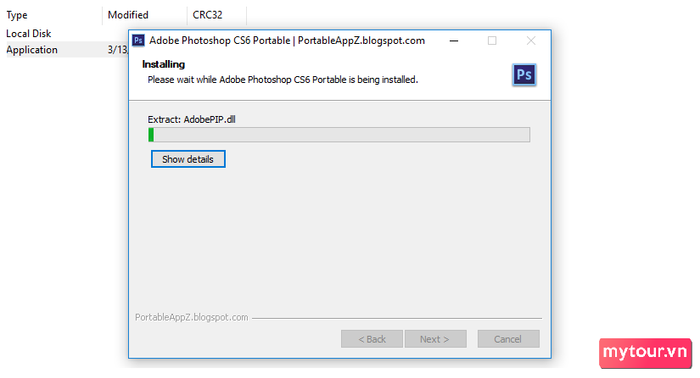Click the small Ps icon in installer title bar
This screenshot has width=700, height=378.
138,41
